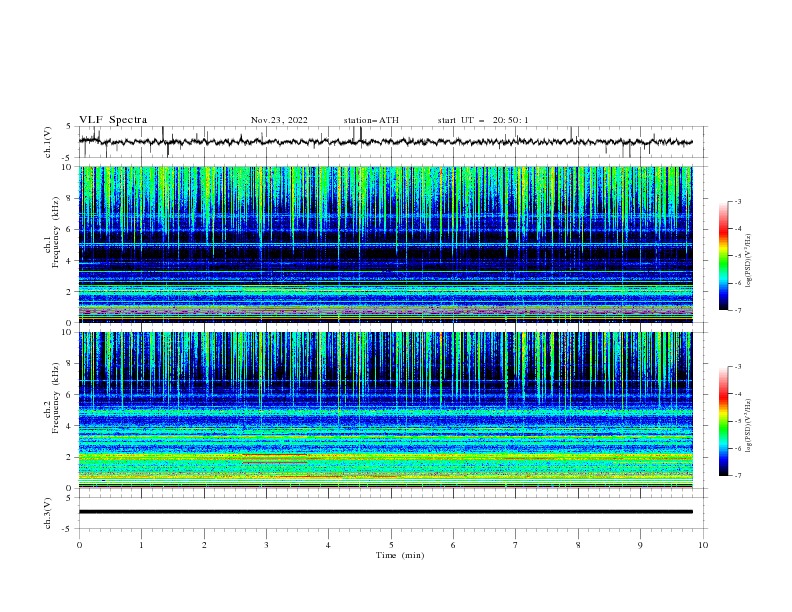
Task: Click the "ch.3(V)" vertical axis label
Action: pyautogui.click(x=48, y=513)
